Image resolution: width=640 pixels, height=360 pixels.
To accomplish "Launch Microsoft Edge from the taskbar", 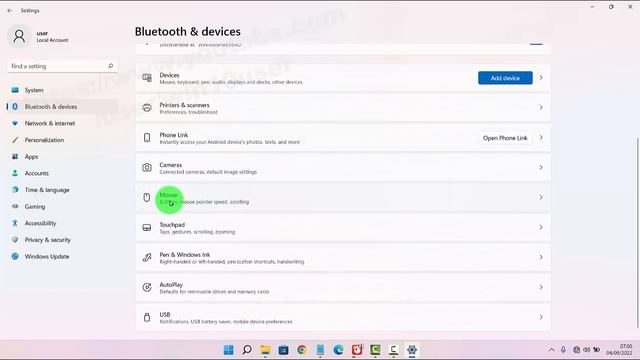I will (338, 350).
